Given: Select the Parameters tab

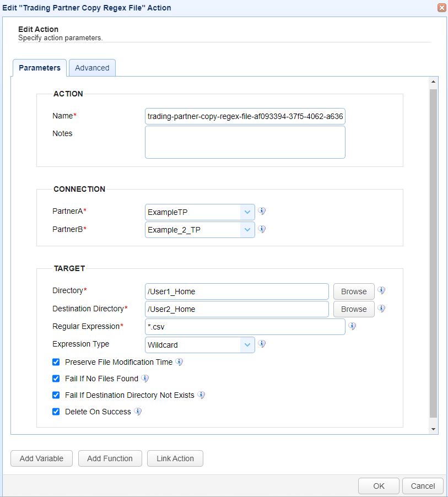Looking at the screenshot, I should [40, 68].
